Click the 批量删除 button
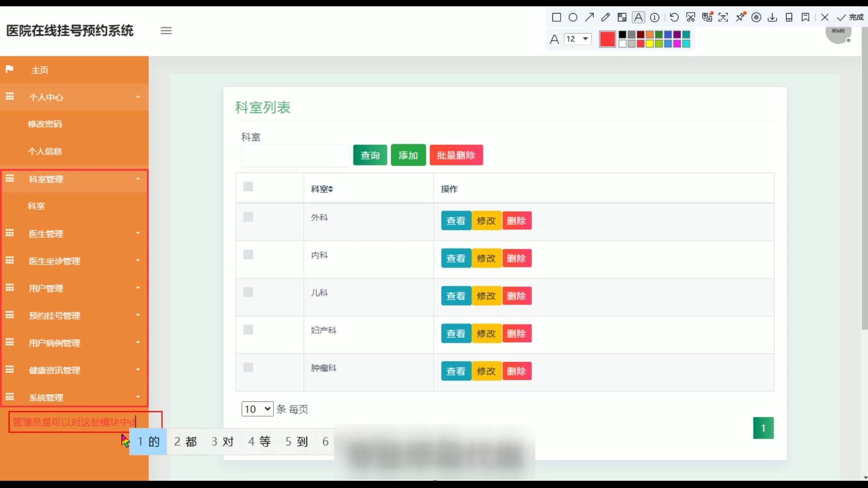The width and height of the screenshot is (868, 488). pos(456,155)
